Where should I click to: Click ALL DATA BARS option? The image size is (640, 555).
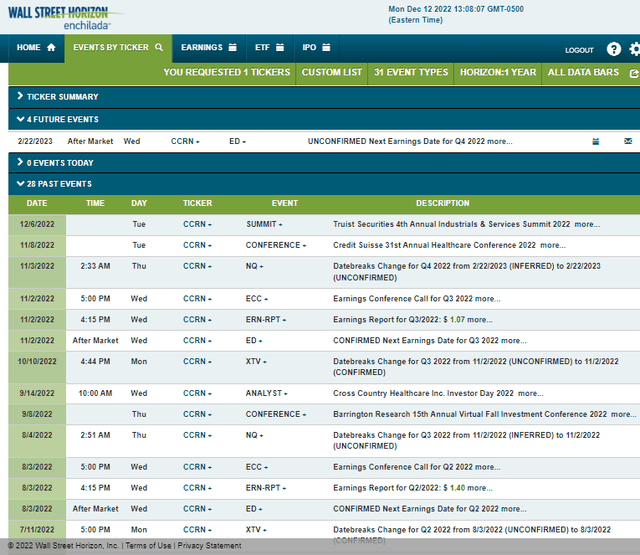click(x=583, y=72)
